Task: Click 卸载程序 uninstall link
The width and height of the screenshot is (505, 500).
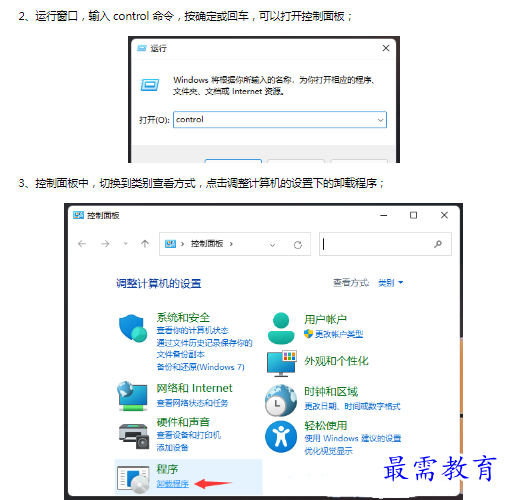Action: tap(172, 484)
